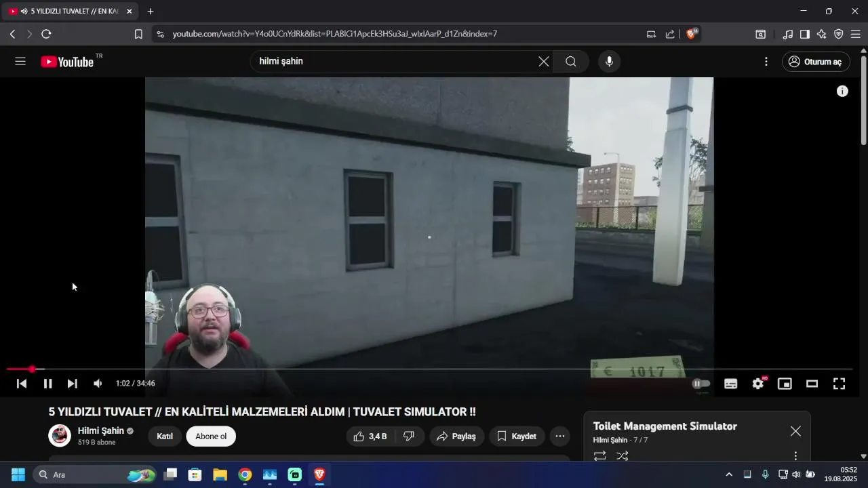The width and height of the screenshot is (868, 488).
Task: Open the Toilet Management Simulator playlist title
Action: coord(665,426)
